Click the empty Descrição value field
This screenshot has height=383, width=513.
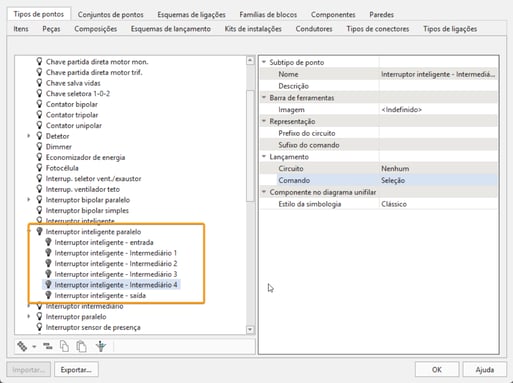click(x=438, y=86)
